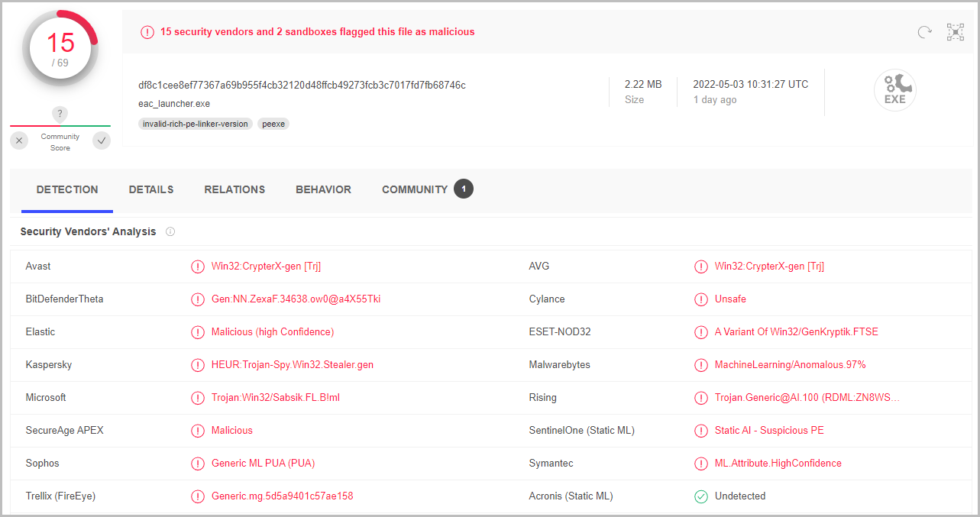Click the Malicious result for SecureAge APEX

232,431
